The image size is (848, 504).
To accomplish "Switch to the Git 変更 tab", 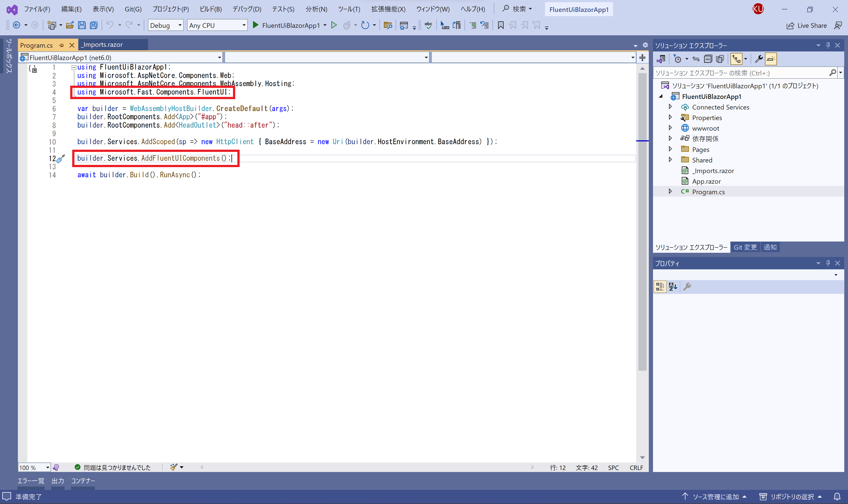I will click(745, 247).
